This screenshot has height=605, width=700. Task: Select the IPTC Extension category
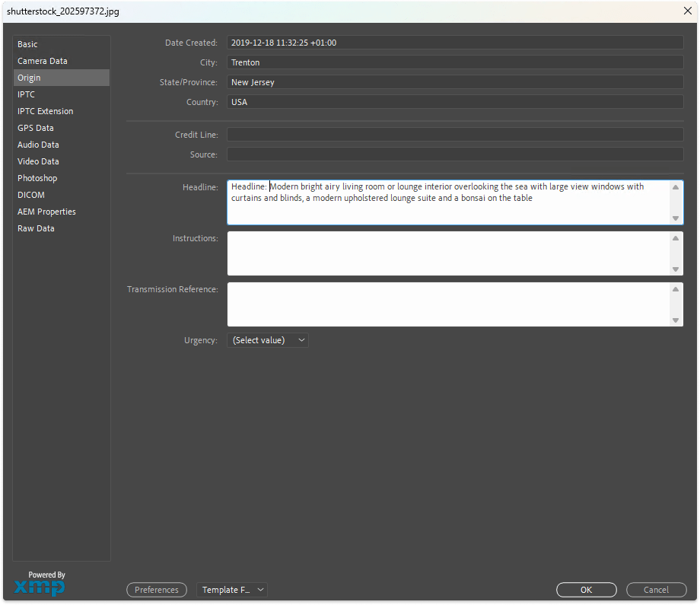[x=46, y=111]
